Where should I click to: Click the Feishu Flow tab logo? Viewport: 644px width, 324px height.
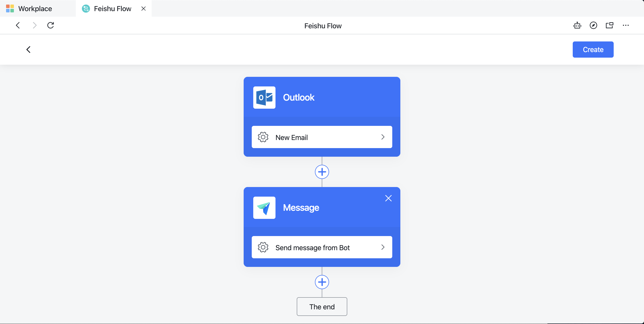(x=86, y=9)
